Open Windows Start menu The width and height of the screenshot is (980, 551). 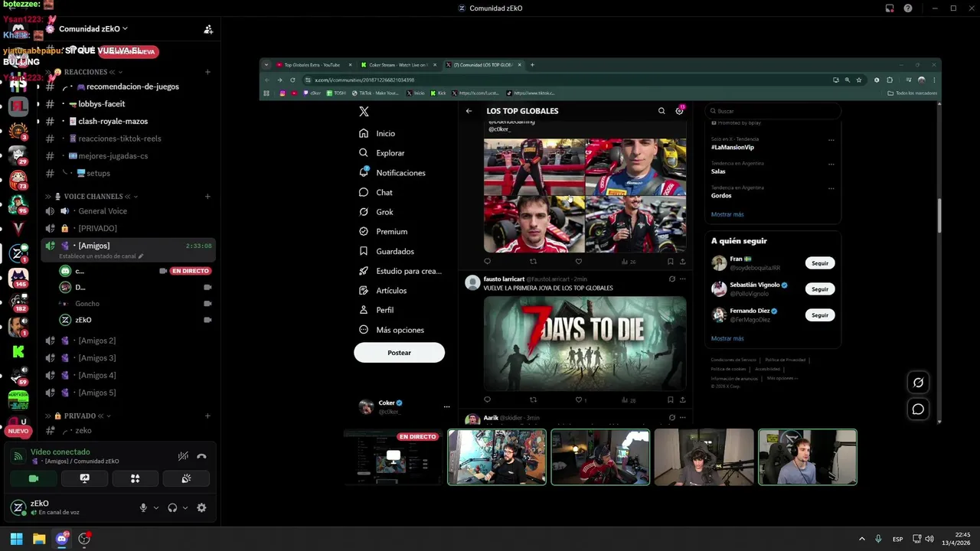16,539
